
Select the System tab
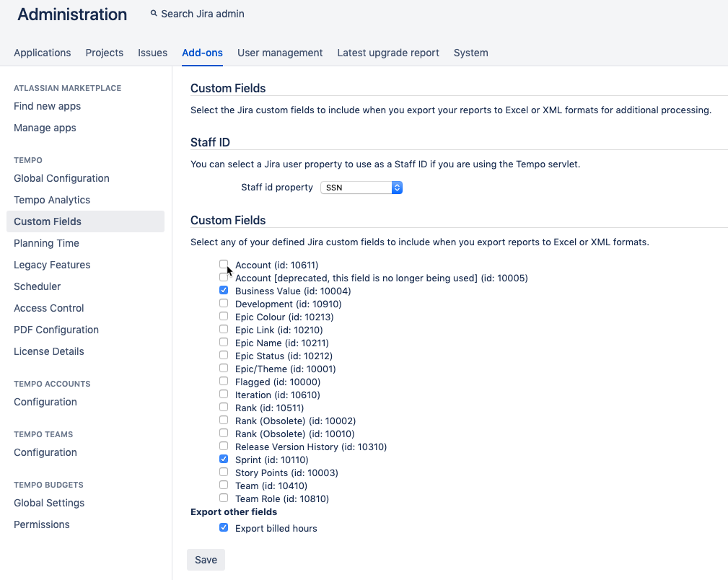point(470,53)
